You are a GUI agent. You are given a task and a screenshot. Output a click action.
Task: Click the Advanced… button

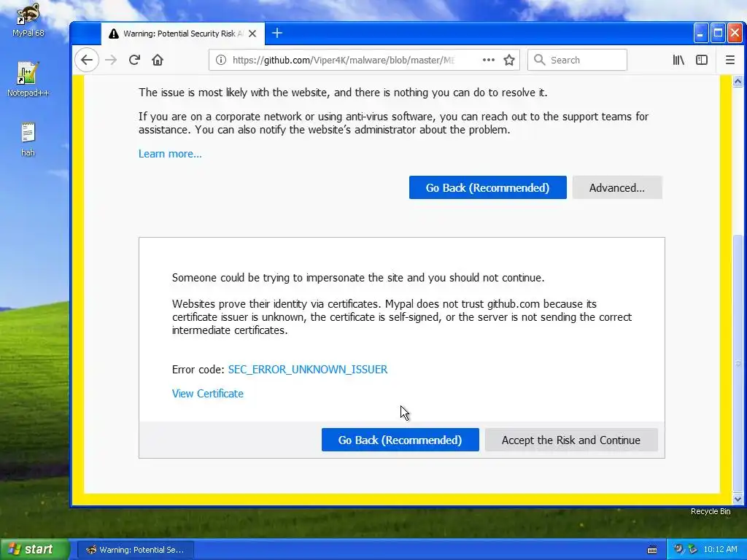pos(617,187)
